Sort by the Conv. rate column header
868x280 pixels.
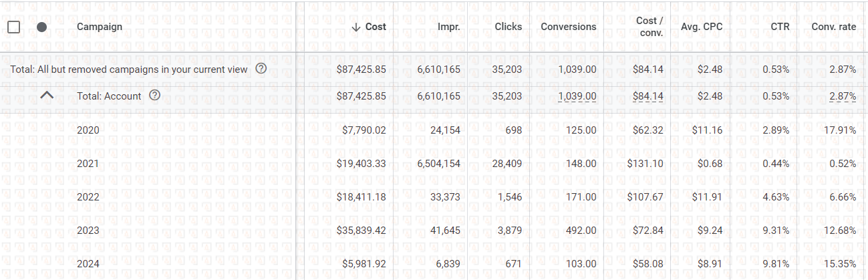pyautogui.click(x=833, y=27)
